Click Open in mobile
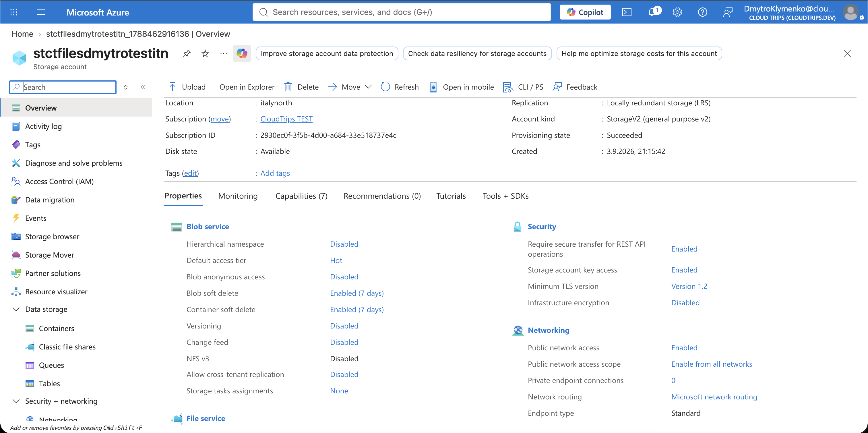Image resolution: width=868 pixels, height=433 pixels. click(x=462, y=87)
